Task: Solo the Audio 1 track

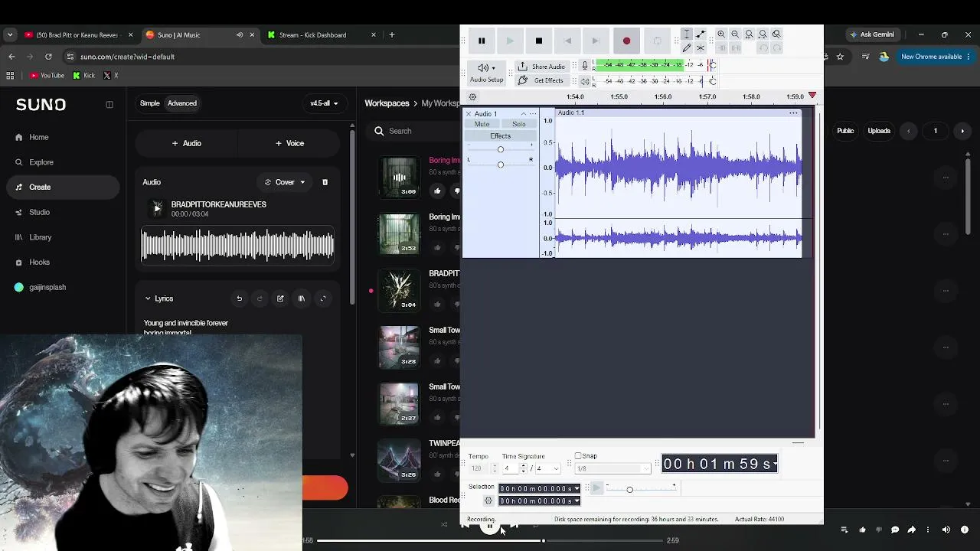Action: pyautogui.click(x=519, y=124)
